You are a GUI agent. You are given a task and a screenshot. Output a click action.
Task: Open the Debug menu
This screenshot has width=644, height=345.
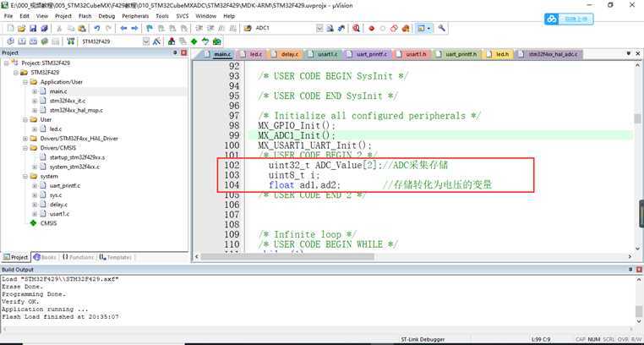(x=106, y=16)
